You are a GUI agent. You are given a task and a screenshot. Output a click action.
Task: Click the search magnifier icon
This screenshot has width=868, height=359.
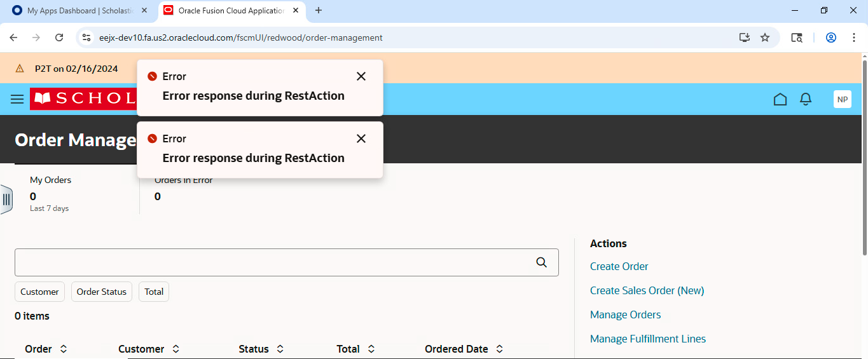[542, 262]
